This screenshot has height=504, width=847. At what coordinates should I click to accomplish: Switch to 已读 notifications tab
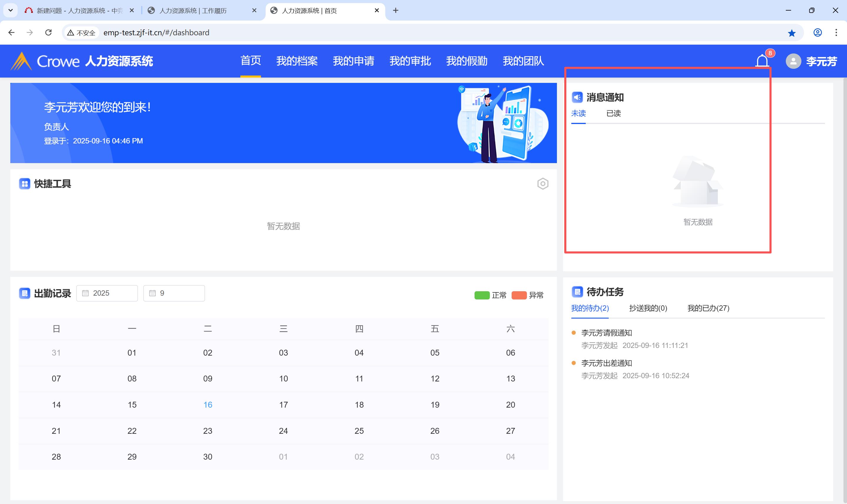tap(613, 113)
